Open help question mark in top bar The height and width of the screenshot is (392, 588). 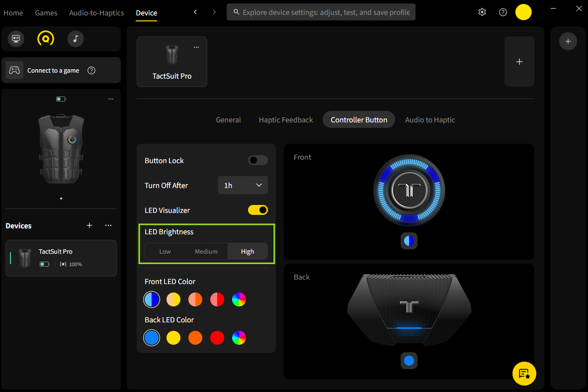point(503,12)
